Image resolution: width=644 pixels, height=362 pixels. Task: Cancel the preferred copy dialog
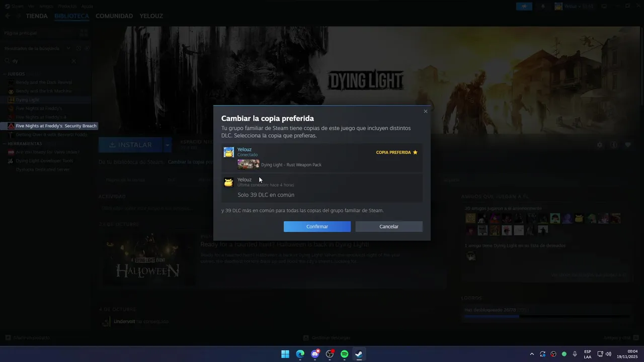click(389, 227)
